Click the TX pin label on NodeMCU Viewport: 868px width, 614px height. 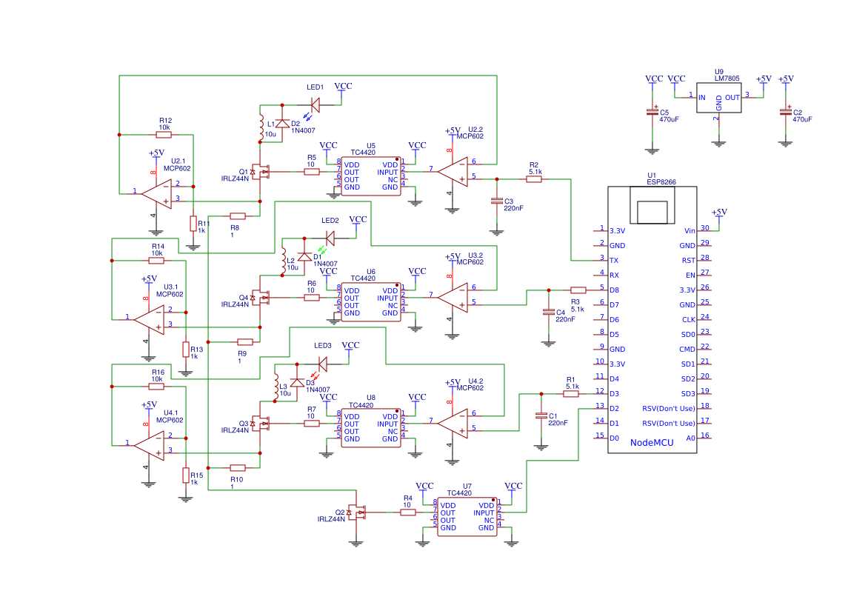[614, 260]
